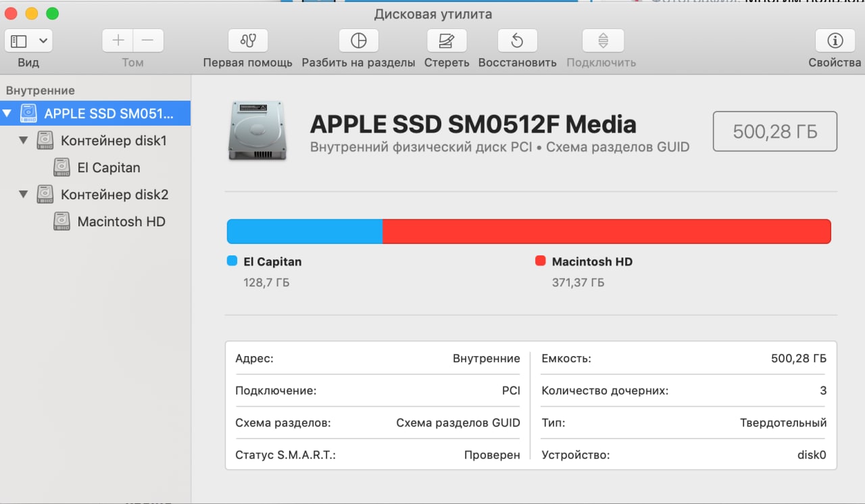
Task: Click the Устройство value disk0
Action: [812, 455]
